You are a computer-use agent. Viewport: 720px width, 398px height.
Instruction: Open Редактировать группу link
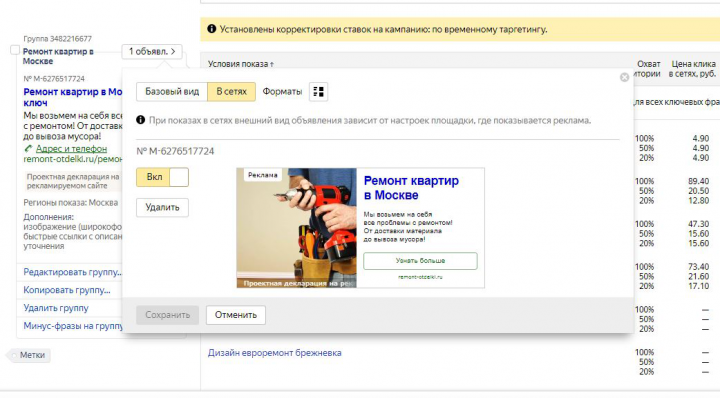pos(73,272)
